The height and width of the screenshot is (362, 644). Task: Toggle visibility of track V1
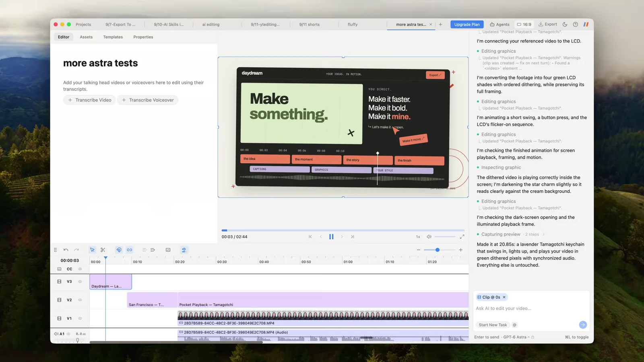(80, 319)
